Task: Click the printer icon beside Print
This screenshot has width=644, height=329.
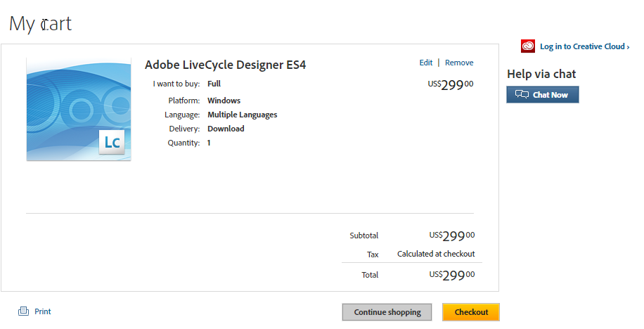Action: [23, 311]
